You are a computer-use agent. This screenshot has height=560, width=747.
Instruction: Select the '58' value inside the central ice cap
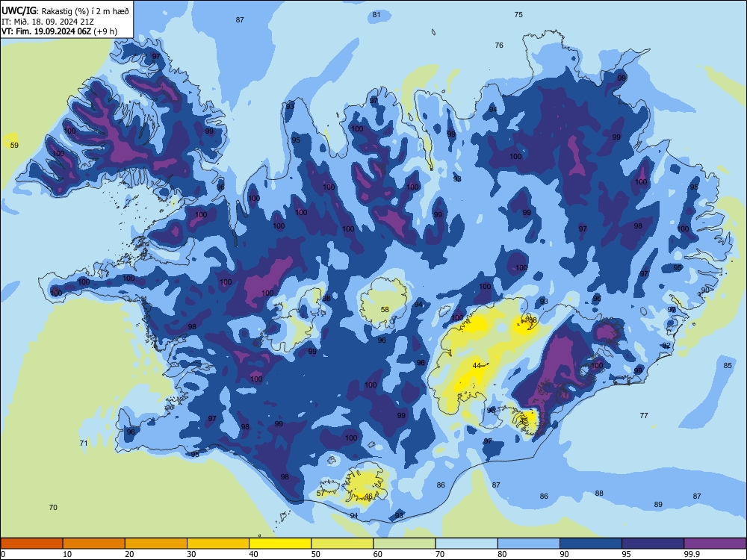(385, 310)
